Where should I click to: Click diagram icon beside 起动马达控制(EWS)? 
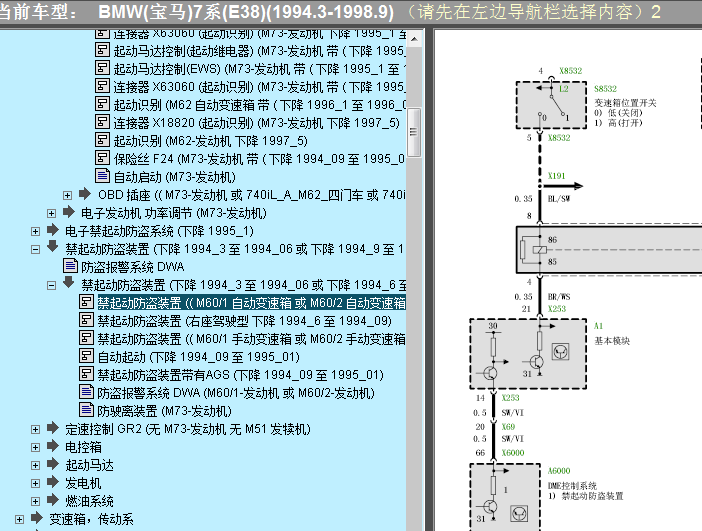click(x=102, y=68)
